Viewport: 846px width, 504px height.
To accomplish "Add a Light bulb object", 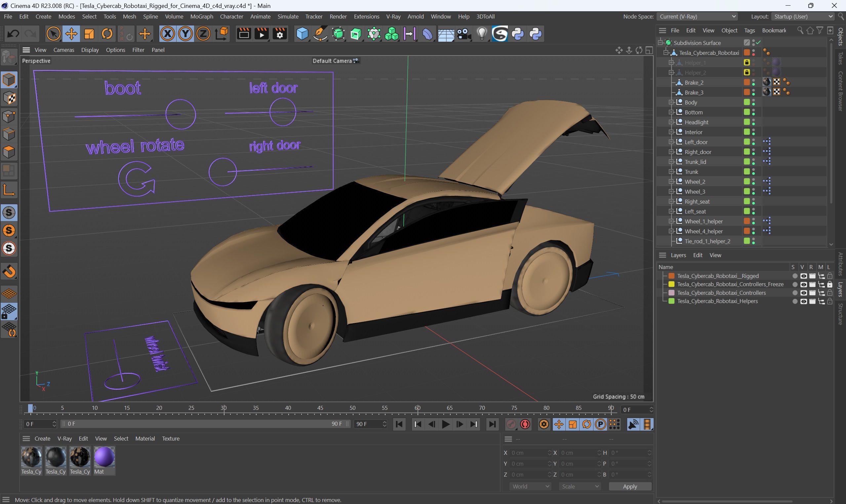I will [x=482, y=34].
